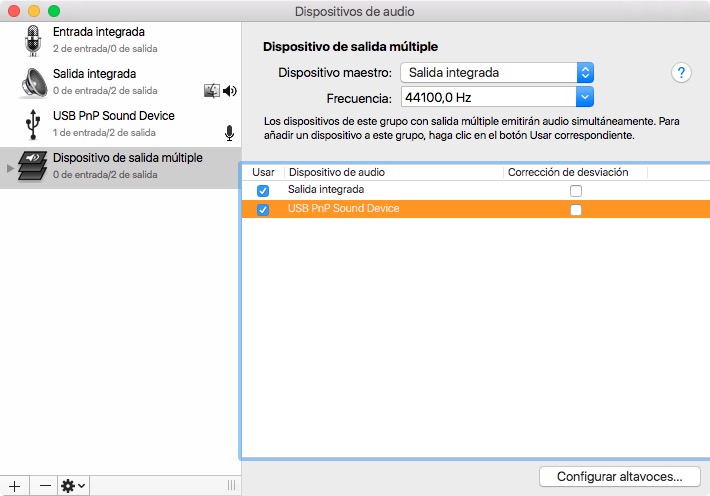Maximize the window with the green button

54,11
